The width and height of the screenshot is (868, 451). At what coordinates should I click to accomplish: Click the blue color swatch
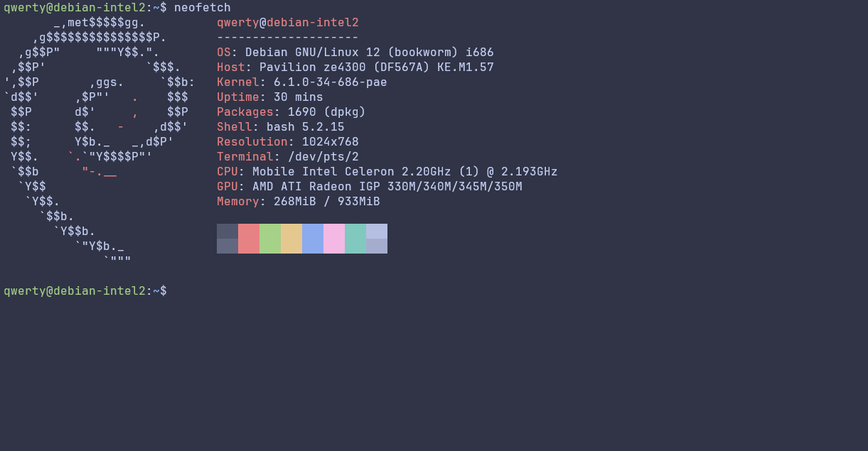point(313,239)
